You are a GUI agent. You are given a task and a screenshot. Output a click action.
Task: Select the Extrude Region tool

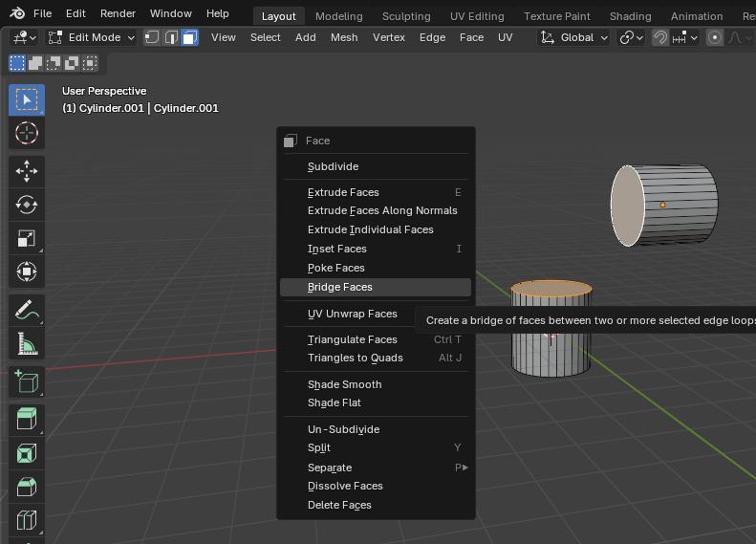(x=27, y=420)
